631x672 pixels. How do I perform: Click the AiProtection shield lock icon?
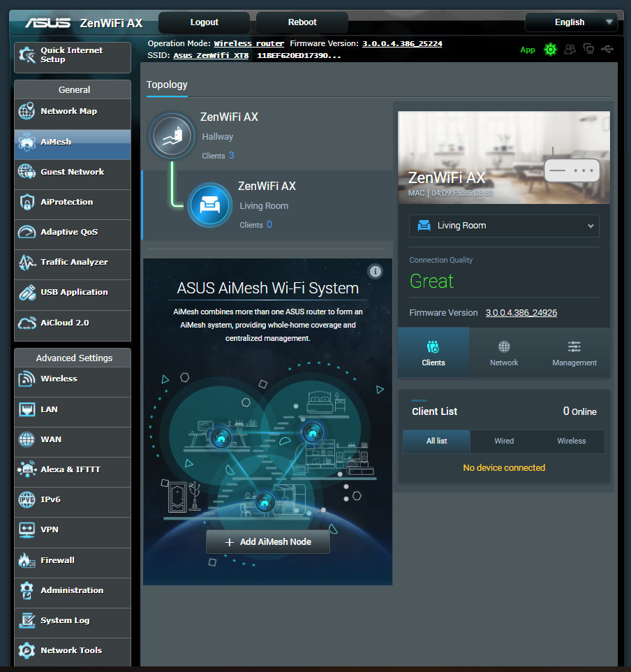tap(27, 202)
